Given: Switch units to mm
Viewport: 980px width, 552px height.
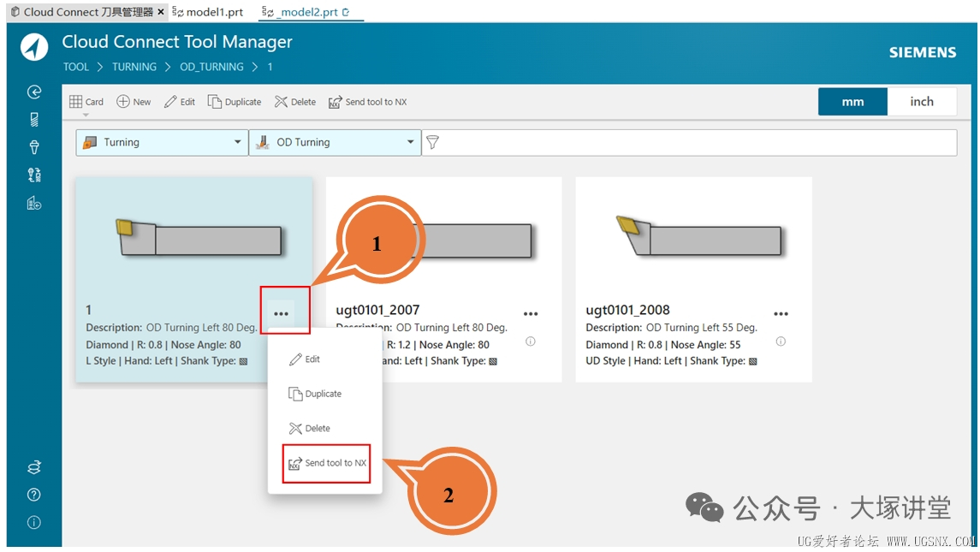Looking at the screenshot, I should point(852,102).
